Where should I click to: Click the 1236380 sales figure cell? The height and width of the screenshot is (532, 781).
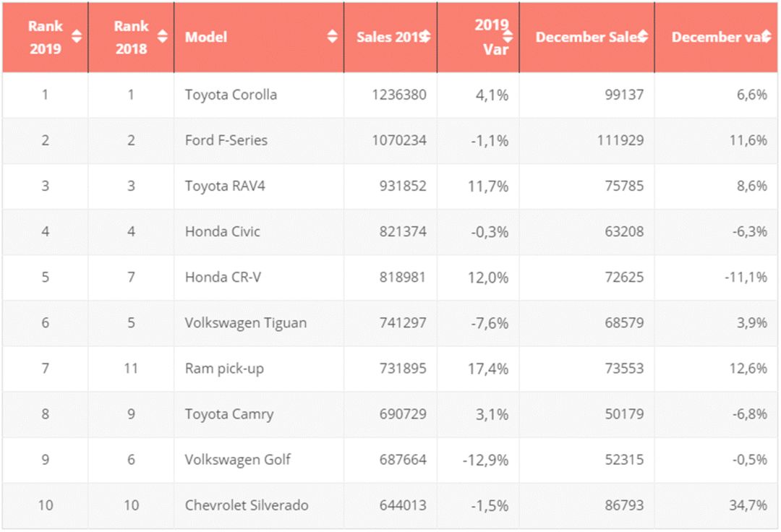(399, 95)
